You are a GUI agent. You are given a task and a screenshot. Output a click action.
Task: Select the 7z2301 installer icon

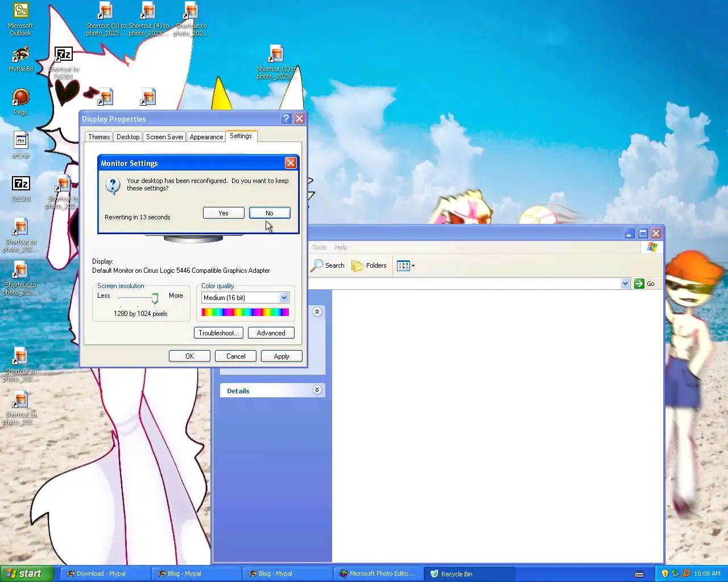click(20, 189)
